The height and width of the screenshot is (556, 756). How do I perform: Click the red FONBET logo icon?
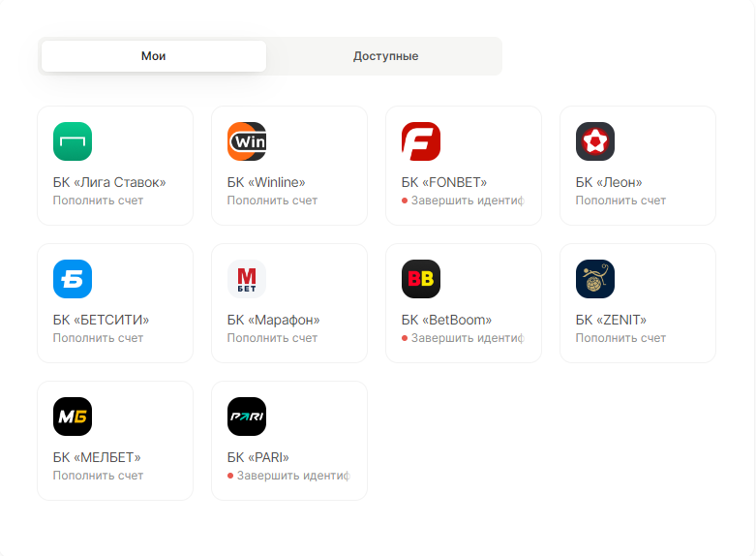[421, 141]
